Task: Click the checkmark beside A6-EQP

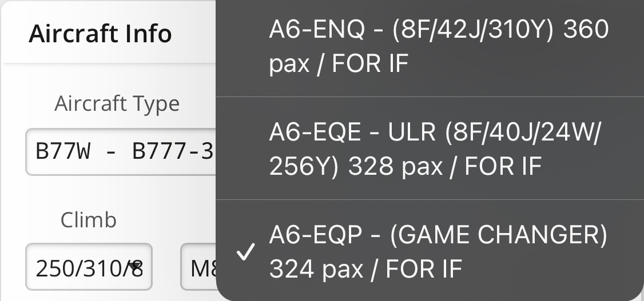Action: click(244, 252)
